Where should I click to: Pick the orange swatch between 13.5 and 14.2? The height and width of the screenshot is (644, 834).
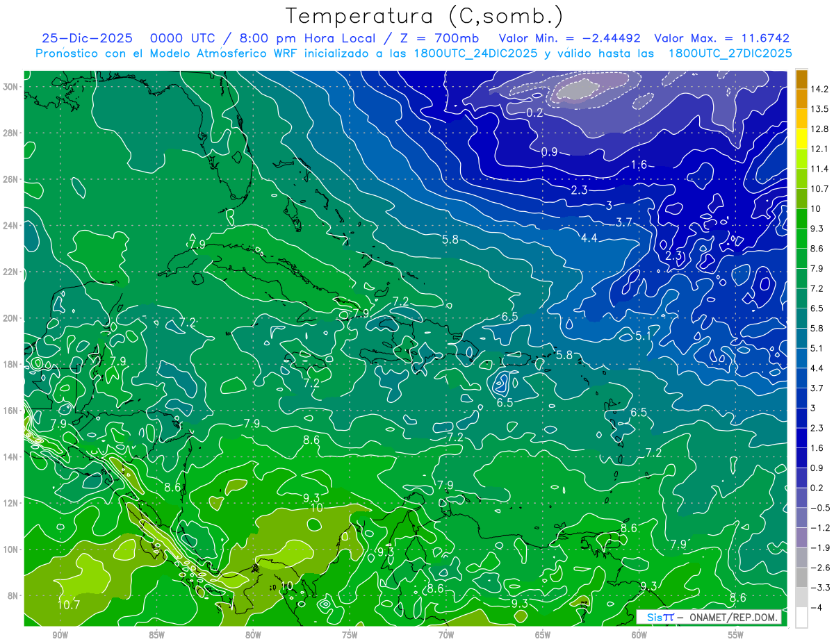coord(801,99)
